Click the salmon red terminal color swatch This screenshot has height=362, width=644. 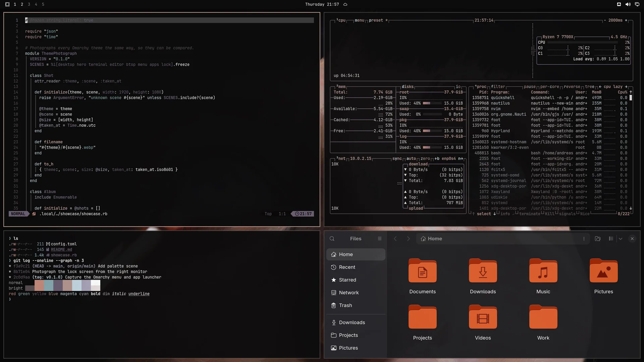39,285
